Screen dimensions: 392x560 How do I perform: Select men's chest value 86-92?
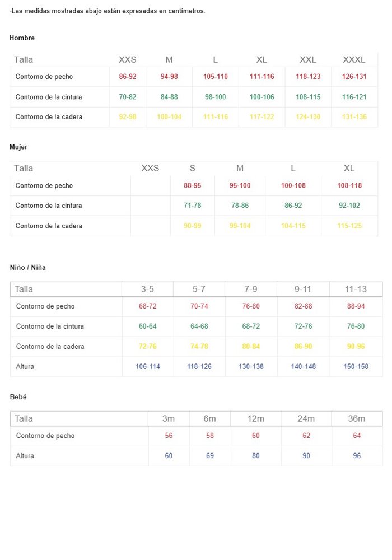(x=128, y=77)
